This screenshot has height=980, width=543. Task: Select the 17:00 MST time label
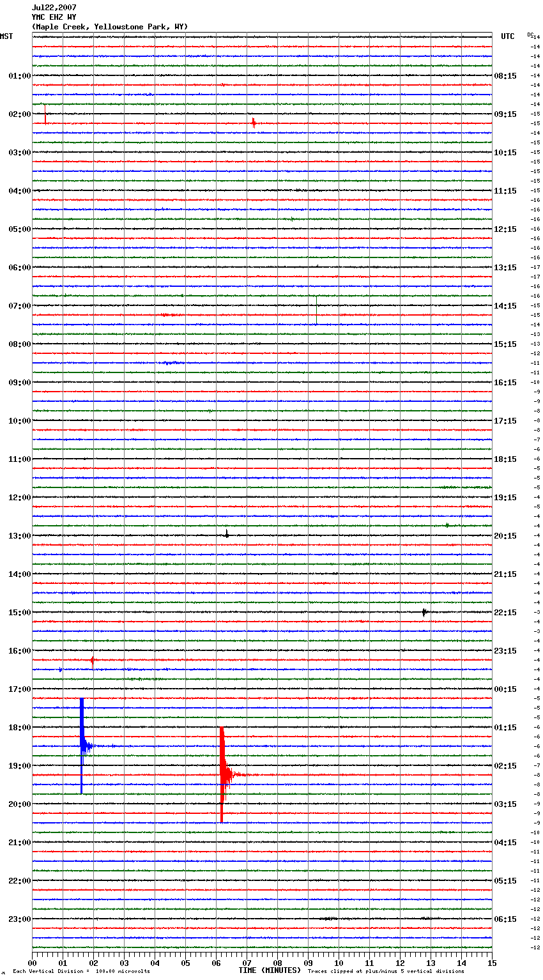(19, 689)
